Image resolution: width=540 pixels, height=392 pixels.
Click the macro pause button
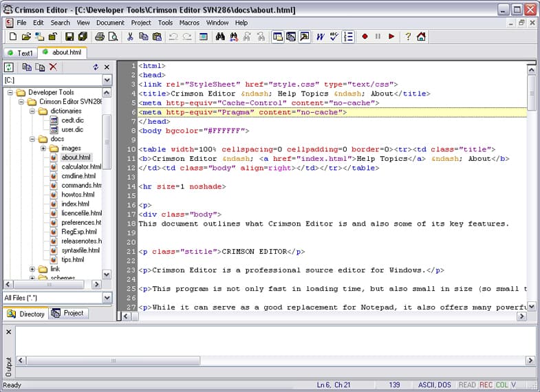(x=378, y=36)
